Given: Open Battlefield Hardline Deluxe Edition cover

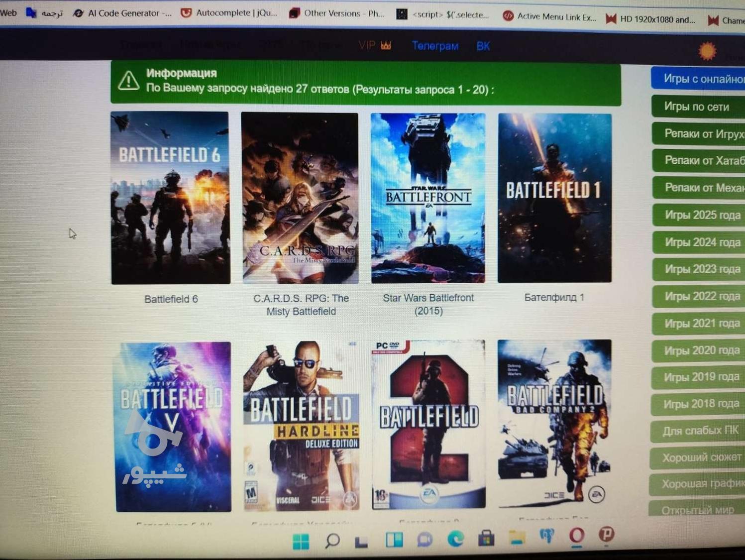Looking at the screenshot, I should point(301,426).
